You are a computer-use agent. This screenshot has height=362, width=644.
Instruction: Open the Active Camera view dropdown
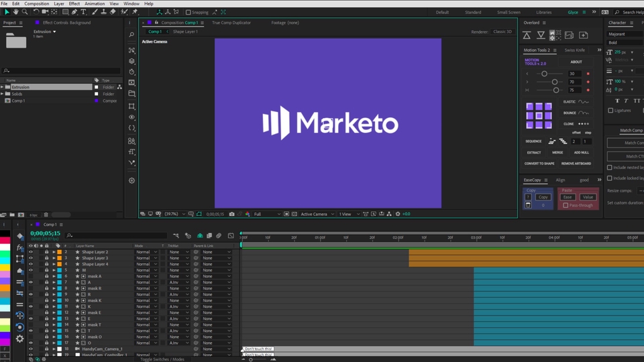317,214
